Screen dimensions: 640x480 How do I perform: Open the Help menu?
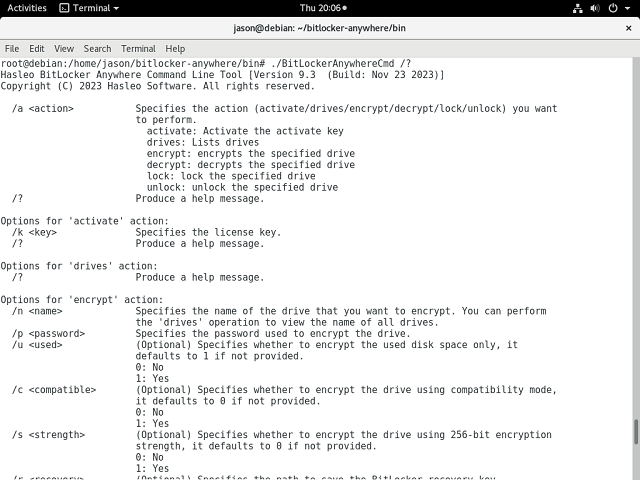[x=175, y=49]
